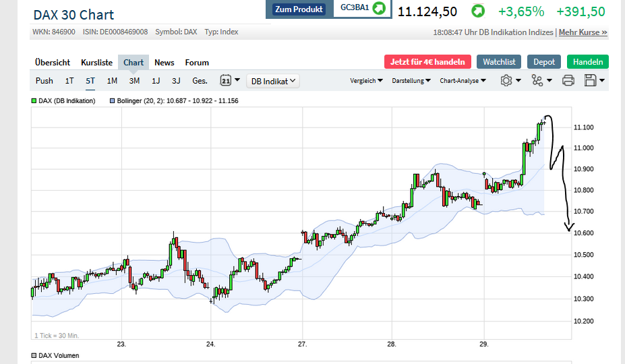Click the red Jetzt für 4€ handeln button
Screen dimensions: 625x364
pos(427,62)
